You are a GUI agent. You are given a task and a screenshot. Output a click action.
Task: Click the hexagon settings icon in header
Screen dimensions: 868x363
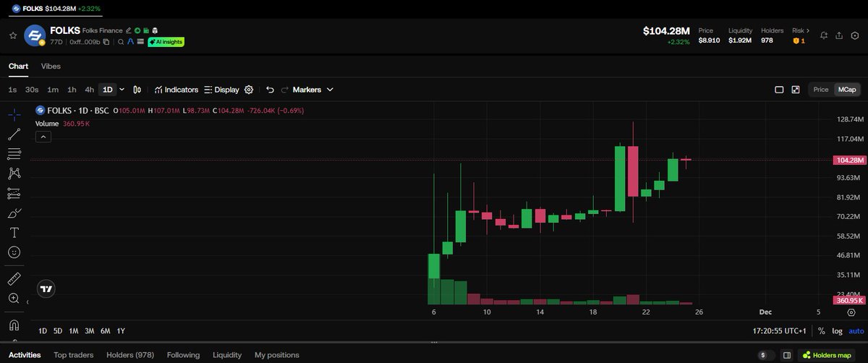click(854, 35)
